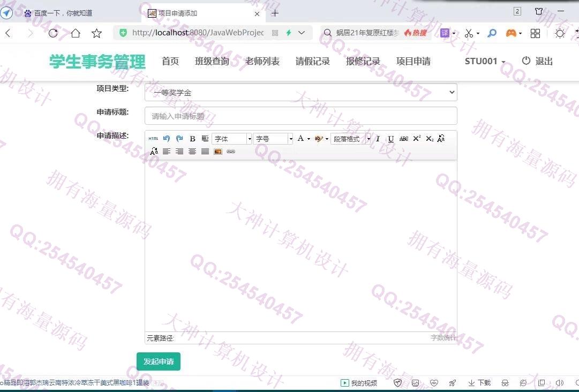Open the browser apps grid icon
579x392 pixels.
tap(536, 33)
